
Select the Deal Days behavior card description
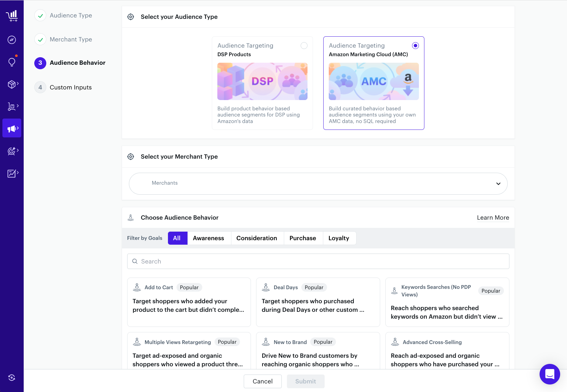313,305
